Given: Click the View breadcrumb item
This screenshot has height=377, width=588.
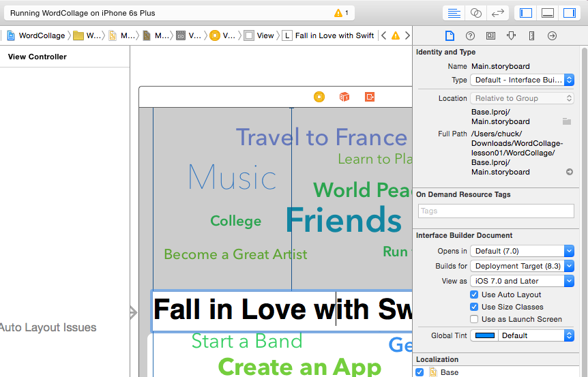Looking at the screenshot, I should point(259,35).
